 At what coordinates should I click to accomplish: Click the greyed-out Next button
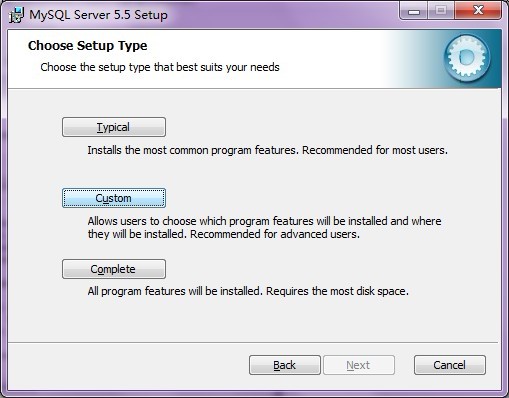[359, 365]
